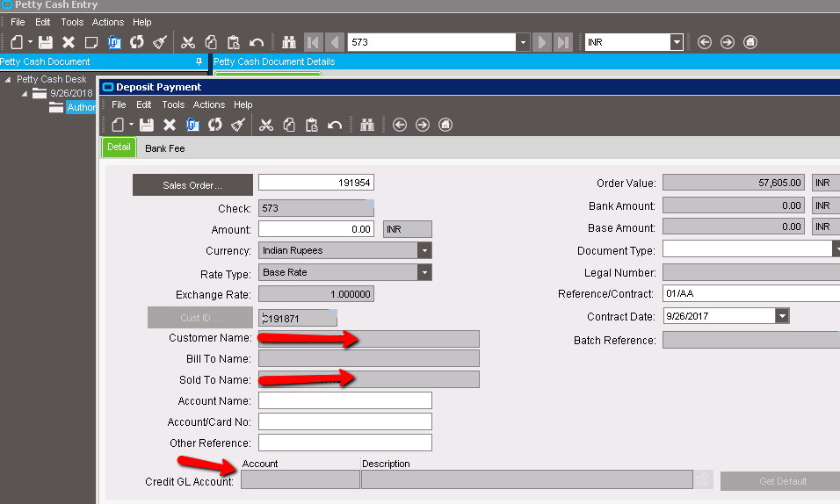Open the Currency dropdown showing Indian Rupees
This screenshot has height=504, width=840.
coord(424,250)
